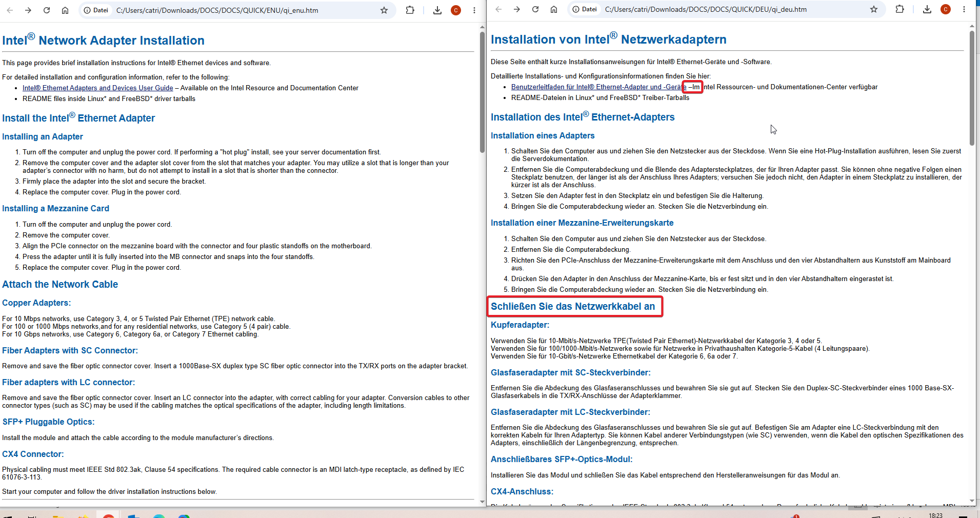Viewport: 980px width, 518px height.
Task: Open the profile avatar in the qi_deu.htm window
Action: point(946,9)
